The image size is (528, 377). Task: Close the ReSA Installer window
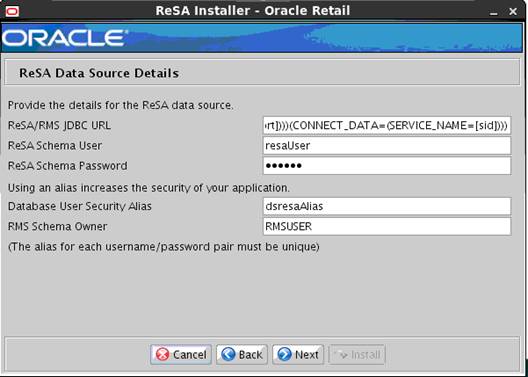(x=513, y=12)
